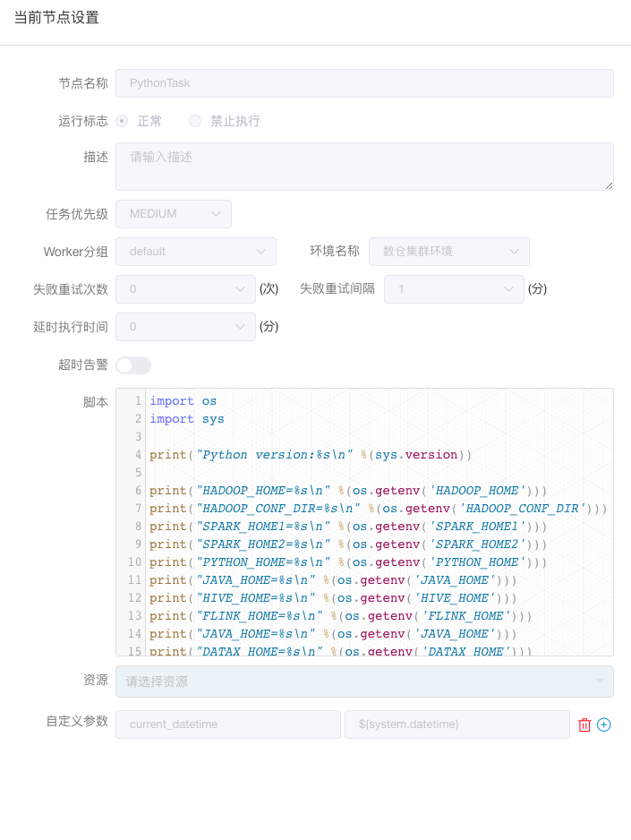Image resolution: width=631 pixels, height=840 pixels.
Task: Open the 失败重试次数 dropdown
Action: (185, 288)
